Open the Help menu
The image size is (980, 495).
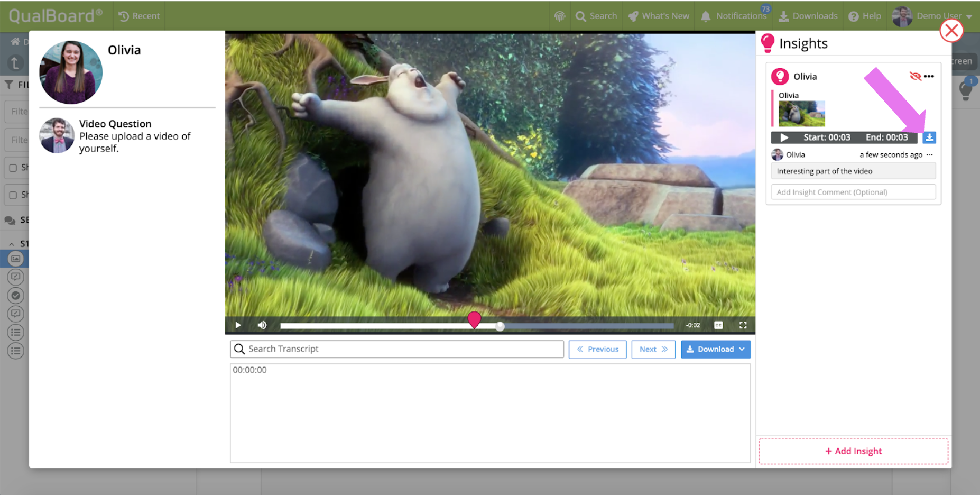[865, 16]
